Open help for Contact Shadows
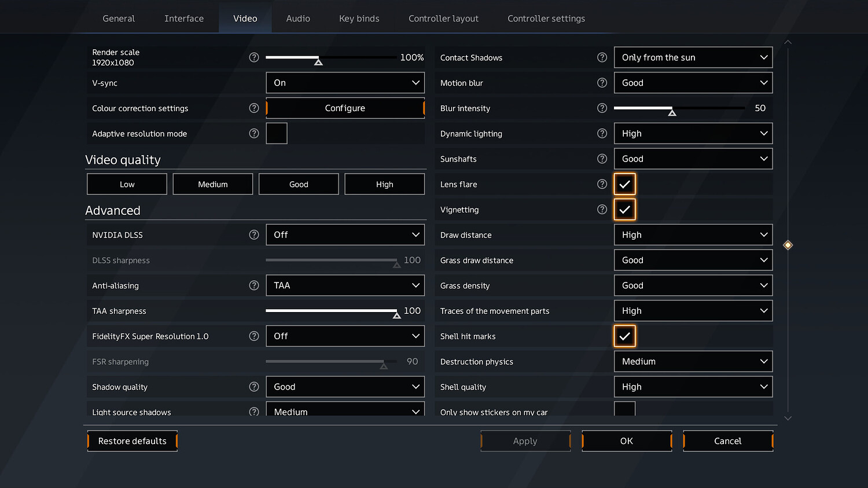 point(602,57)
